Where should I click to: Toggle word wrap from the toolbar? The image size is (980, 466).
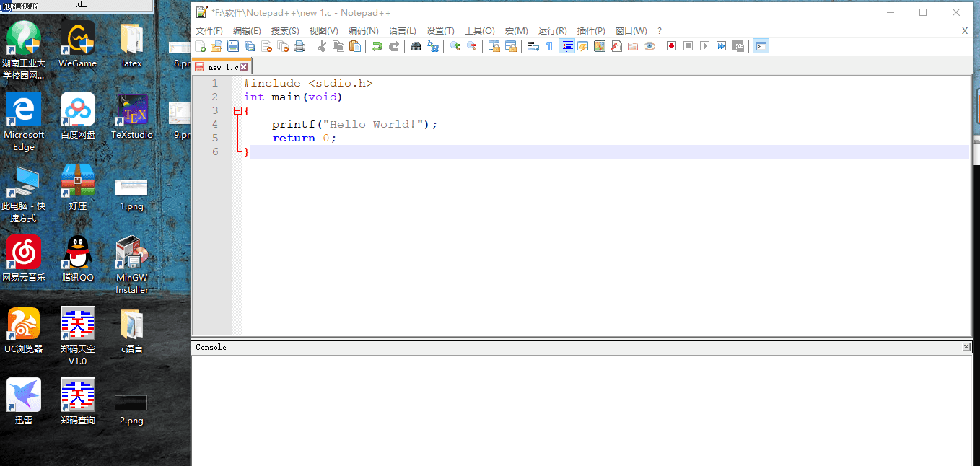[x=532, y=45]
